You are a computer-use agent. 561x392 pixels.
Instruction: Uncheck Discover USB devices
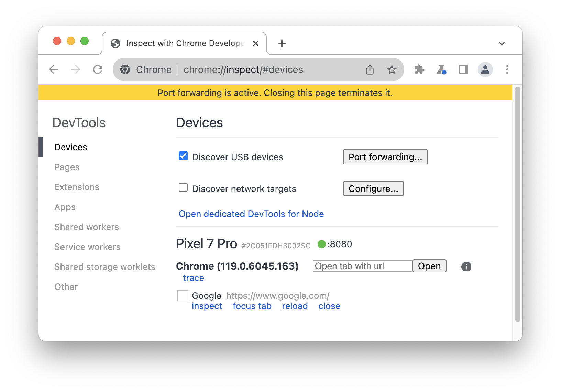(x=183, y=156)
